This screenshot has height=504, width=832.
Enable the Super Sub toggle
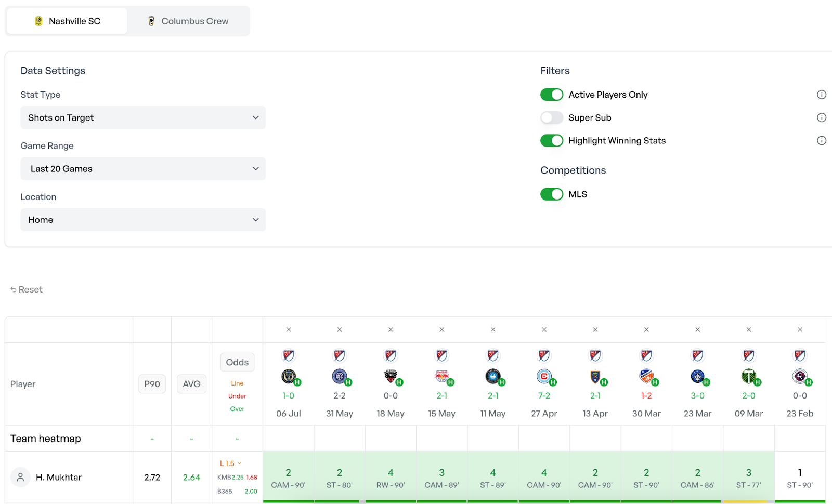pyautogui.click(x=552, y=117)
